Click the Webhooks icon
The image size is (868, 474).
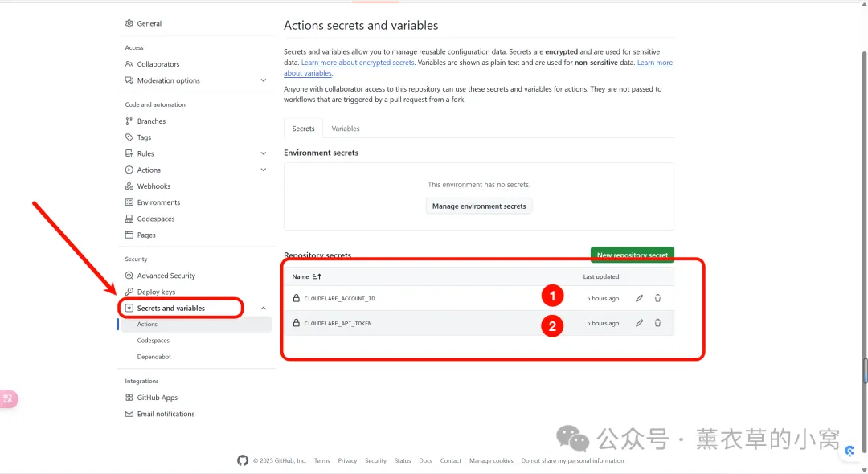point(129,186)
